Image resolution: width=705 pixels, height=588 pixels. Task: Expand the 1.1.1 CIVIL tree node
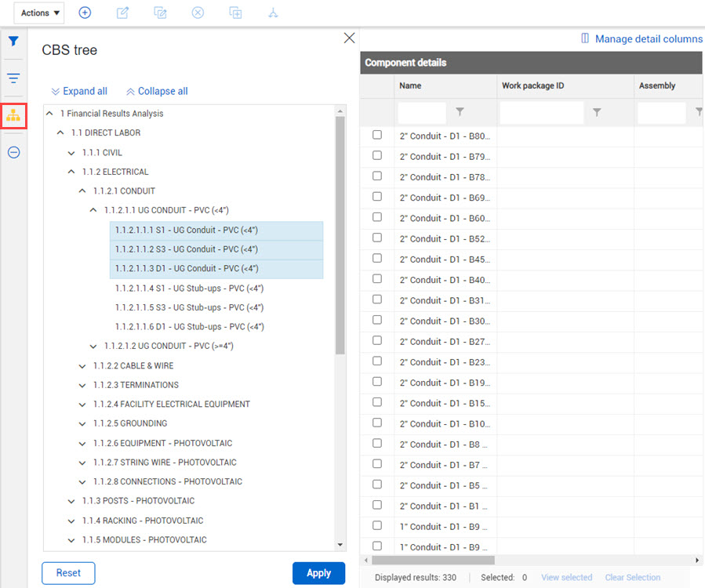coord(71,152)
